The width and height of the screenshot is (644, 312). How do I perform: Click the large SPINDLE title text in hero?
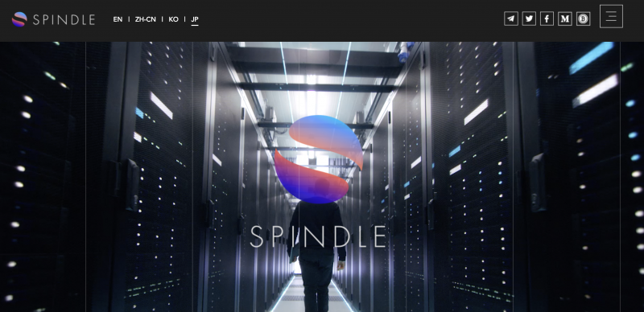[318, 237]
